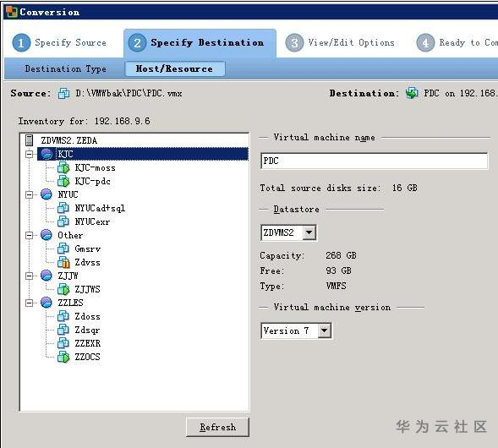Image resolution: width=498 pixels, height=448 pixels.
Task: Select the ZZEXR label
Action: (88, 343)
